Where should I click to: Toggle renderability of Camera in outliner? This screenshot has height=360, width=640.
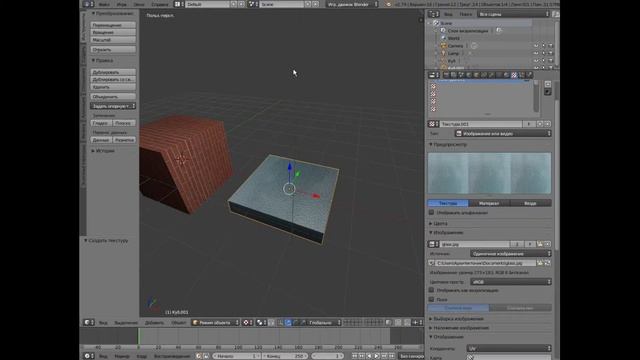coord(550,46)
